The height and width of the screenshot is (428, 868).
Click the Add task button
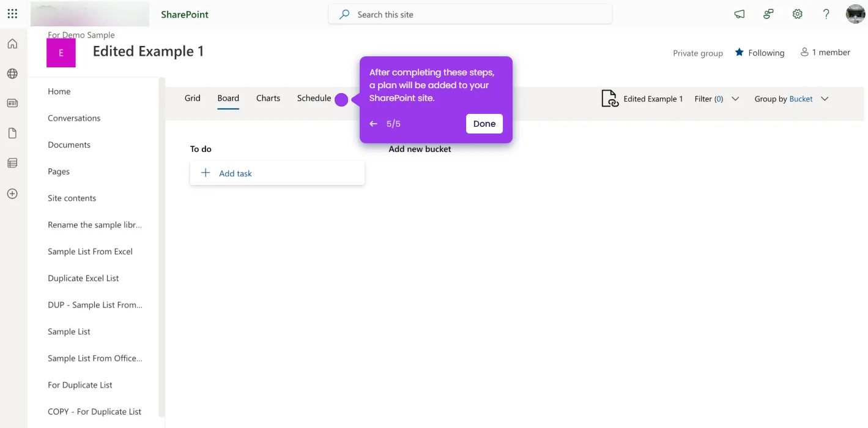(x=277, y=173)
